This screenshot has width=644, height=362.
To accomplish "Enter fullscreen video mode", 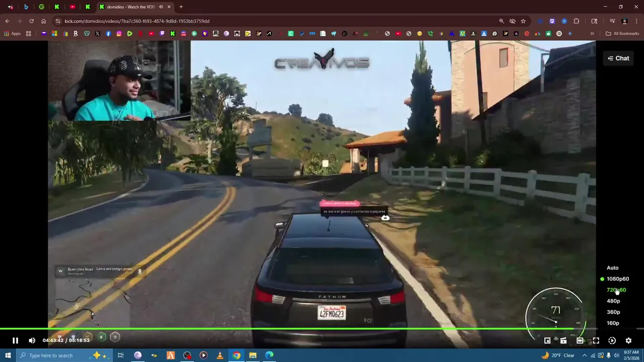I will pyautogui.click(x=596, y=340).
